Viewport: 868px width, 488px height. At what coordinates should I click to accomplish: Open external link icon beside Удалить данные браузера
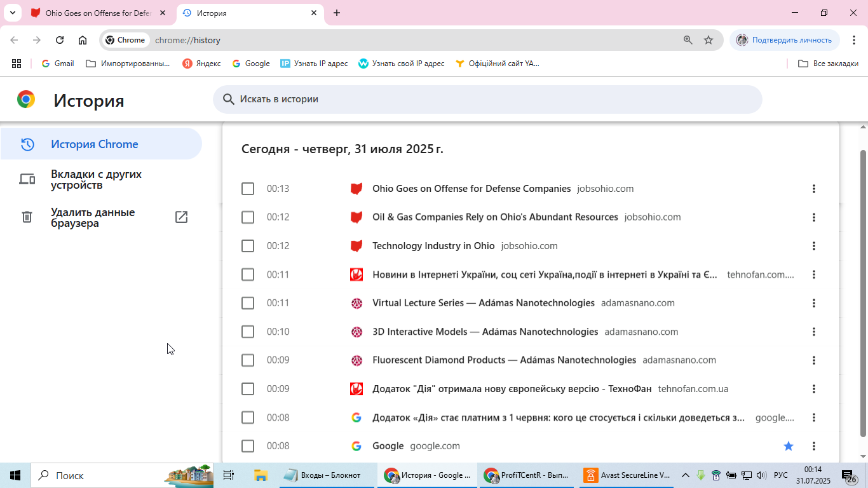(x=181, y=217)
